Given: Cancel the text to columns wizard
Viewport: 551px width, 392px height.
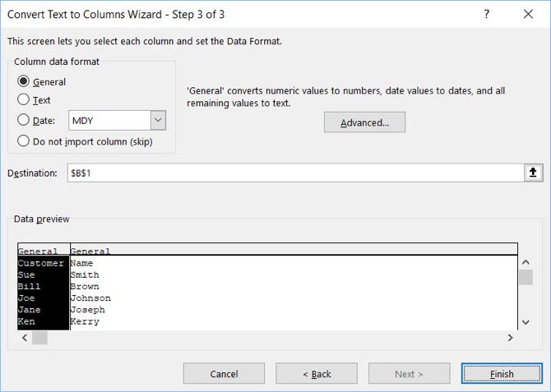Looking at the screenshot, I should [x=224, y=374].
